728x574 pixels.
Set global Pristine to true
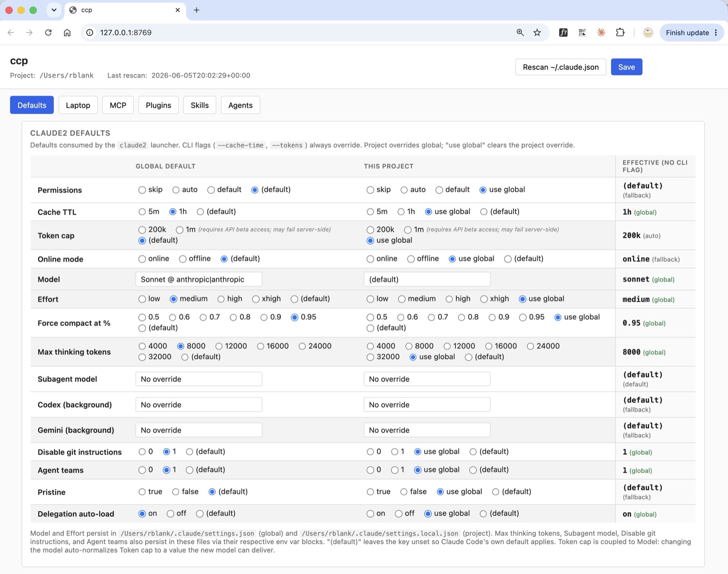coord(142,492)
